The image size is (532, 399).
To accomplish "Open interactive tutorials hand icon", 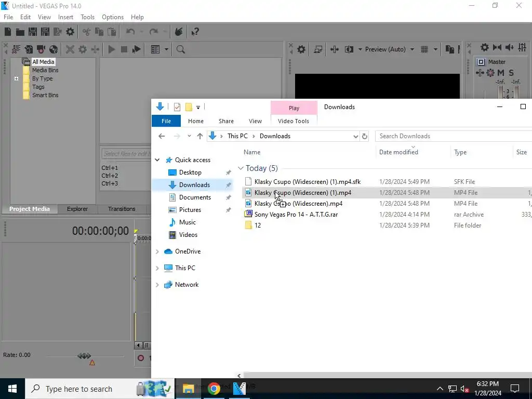I will [179, 32].
